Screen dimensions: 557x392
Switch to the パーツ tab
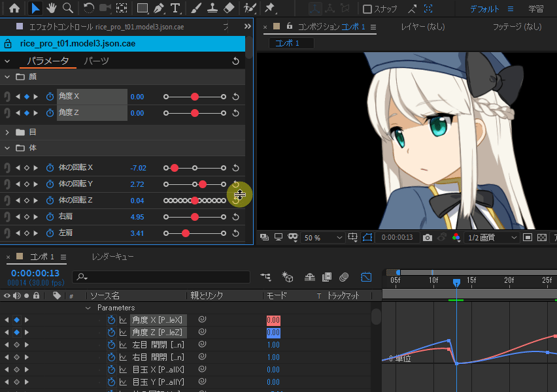(97, 61)
